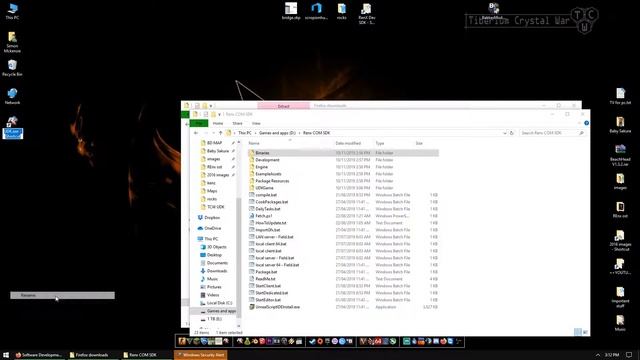This screenshot has width=640, height=360.
Task: Open Music in the navigation pane
Action: click(209, 279)
